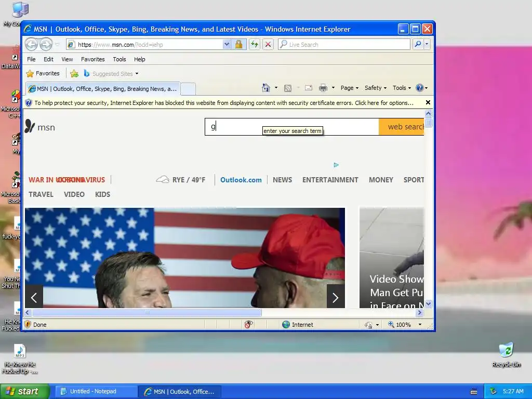Open the Windows start button
This screenshot has height=399, width=532.
point(24,392)
